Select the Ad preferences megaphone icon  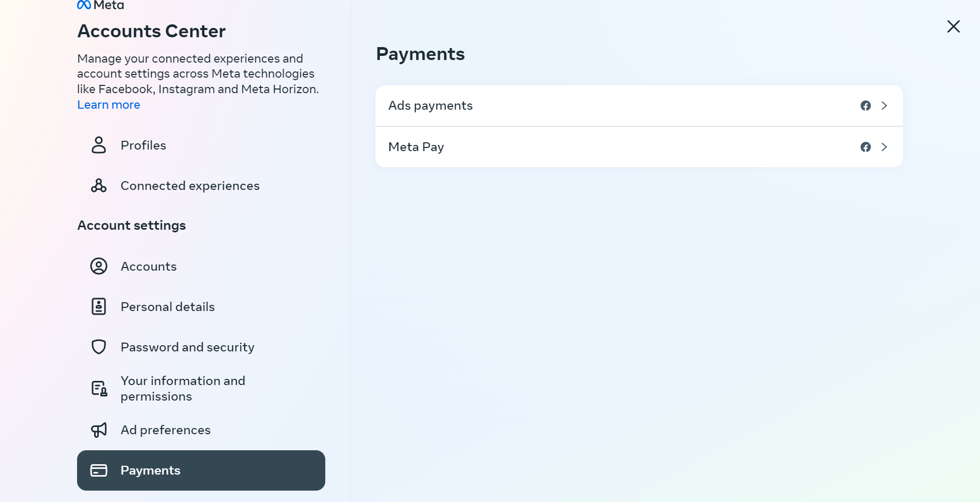pos(98,430)
